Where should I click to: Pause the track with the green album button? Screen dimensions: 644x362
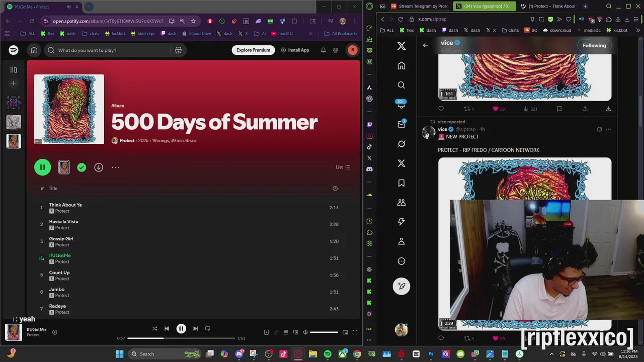pos(42,167)
